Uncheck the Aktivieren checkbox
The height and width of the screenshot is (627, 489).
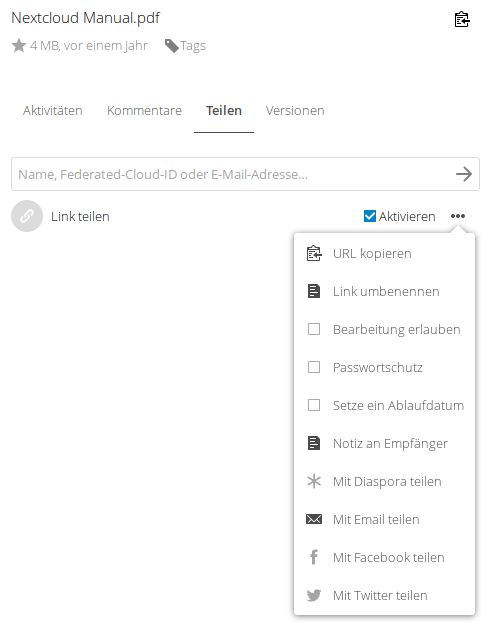[x=370, y=216]
